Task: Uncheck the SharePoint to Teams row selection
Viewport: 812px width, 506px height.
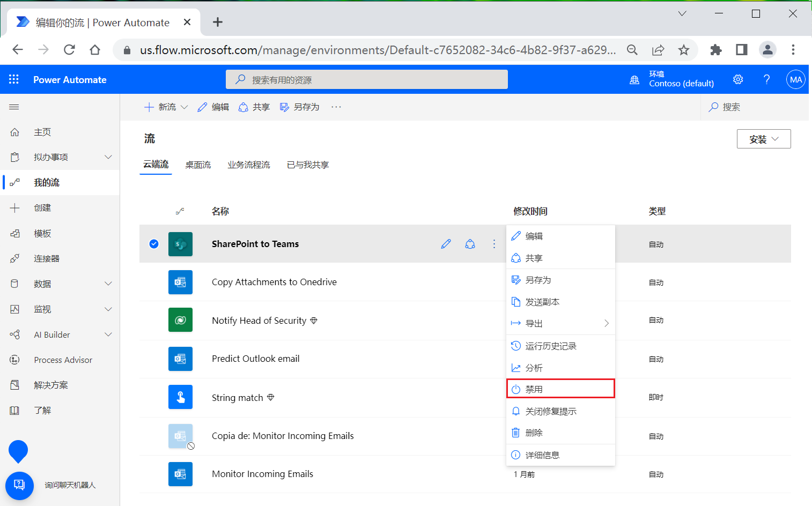Action: (154, 244)
